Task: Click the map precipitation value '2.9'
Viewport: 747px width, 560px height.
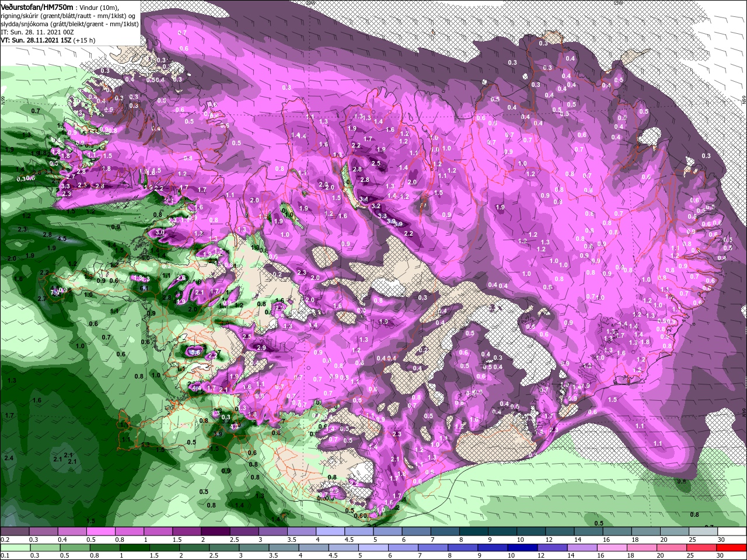Action: 261,348
